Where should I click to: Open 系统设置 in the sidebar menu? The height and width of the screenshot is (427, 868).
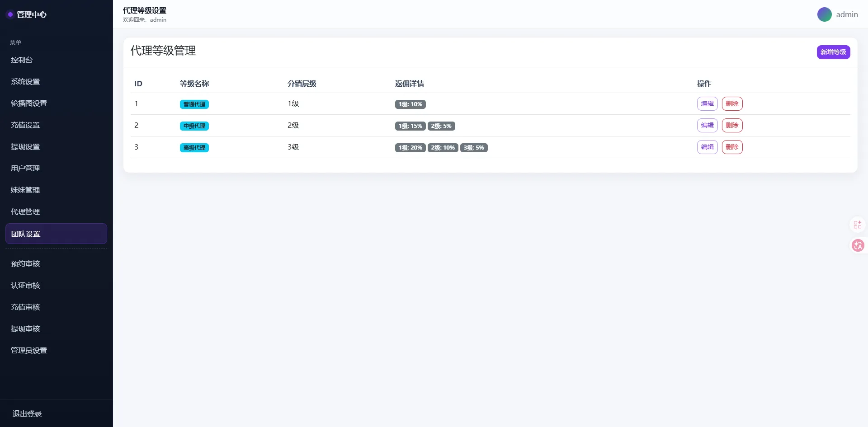click(x=25, y=82)
